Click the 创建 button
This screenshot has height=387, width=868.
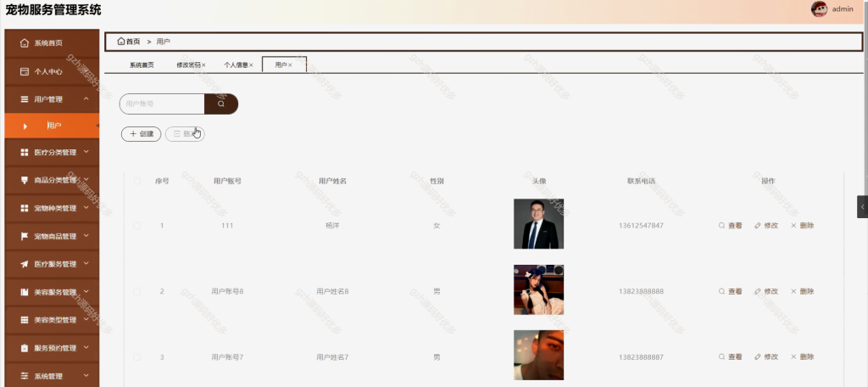(142, 133)
